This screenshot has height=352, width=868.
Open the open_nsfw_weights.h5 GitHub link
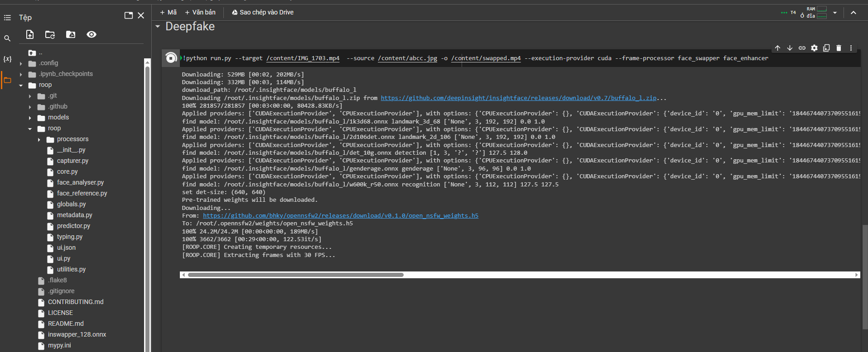(x=340, y=216)
